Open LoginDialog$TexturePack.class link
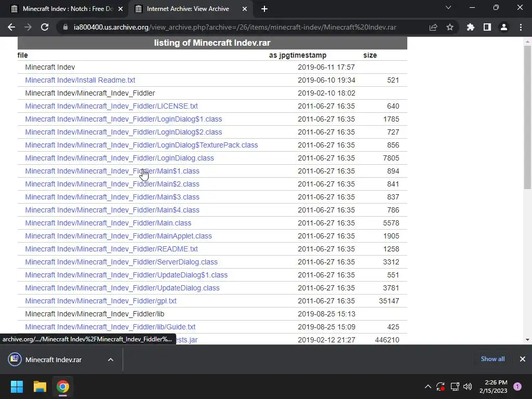The height and width of the screenshot is (399, 532). tap(141, 145)
